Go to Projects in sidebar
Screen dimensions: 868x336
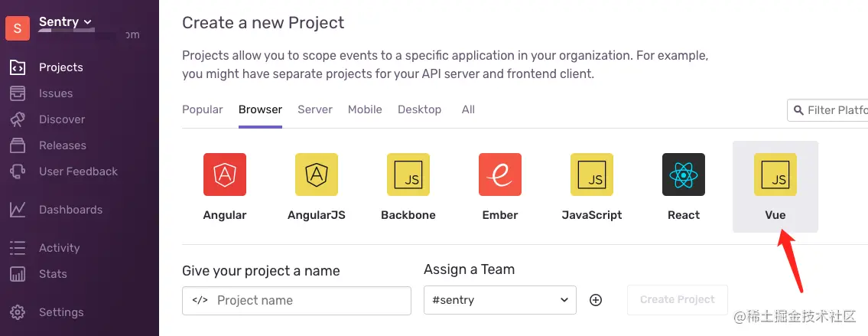click(61, 67)
